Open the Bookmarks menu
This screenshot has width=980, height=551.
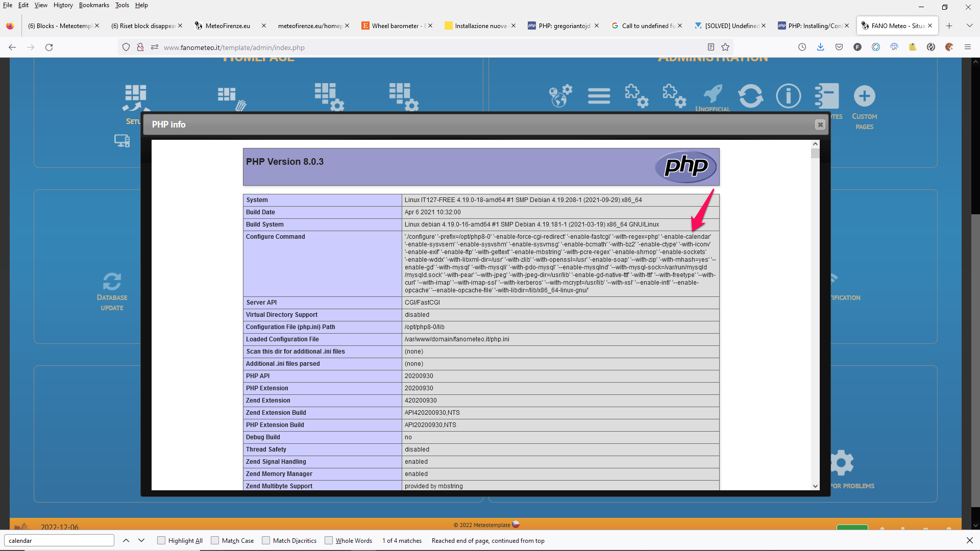[94, 5]
